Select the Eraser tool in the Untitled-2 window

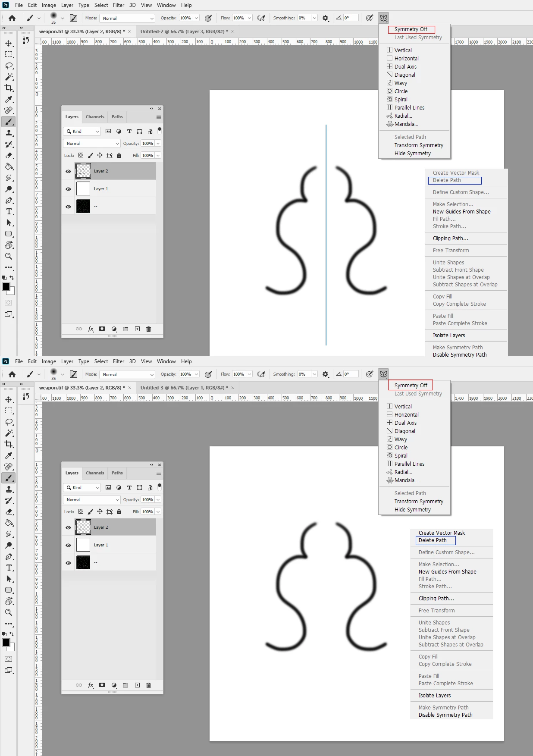coord(9,155)
